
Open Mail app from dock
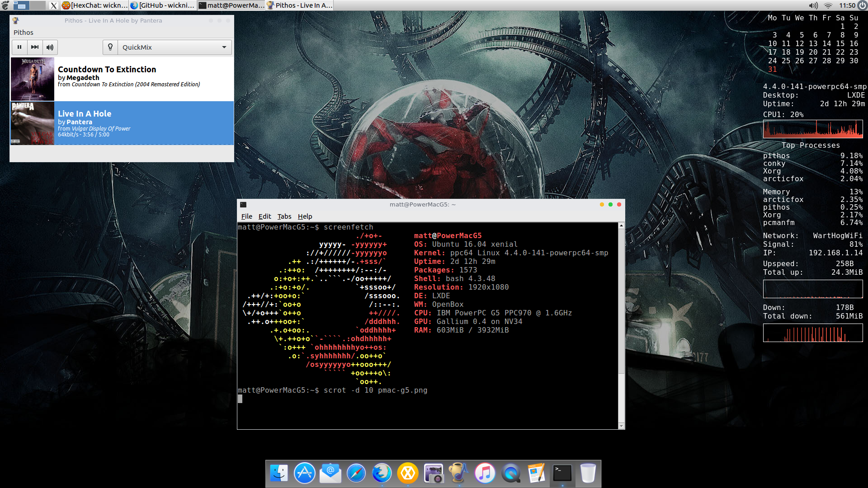coord(330,473)
